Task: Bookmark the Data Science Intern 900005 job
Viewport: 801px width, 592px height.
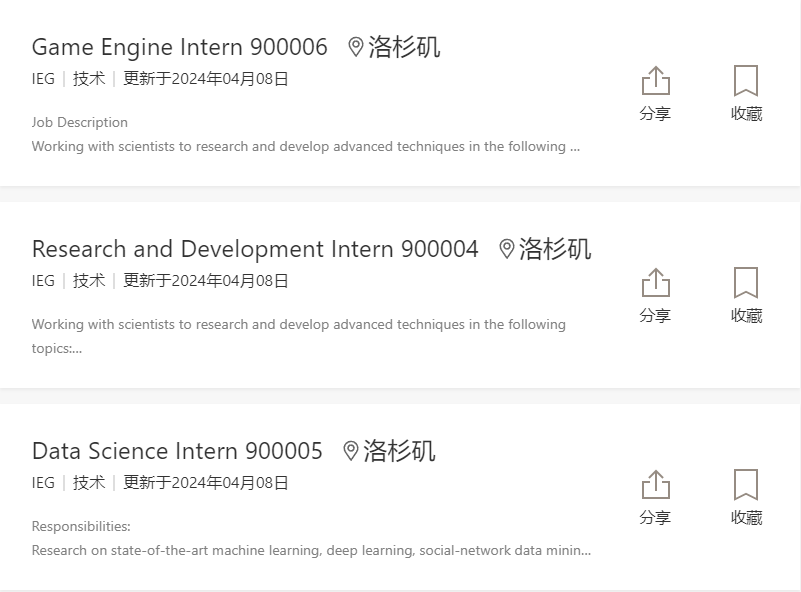Action: (x=746, y=484)
